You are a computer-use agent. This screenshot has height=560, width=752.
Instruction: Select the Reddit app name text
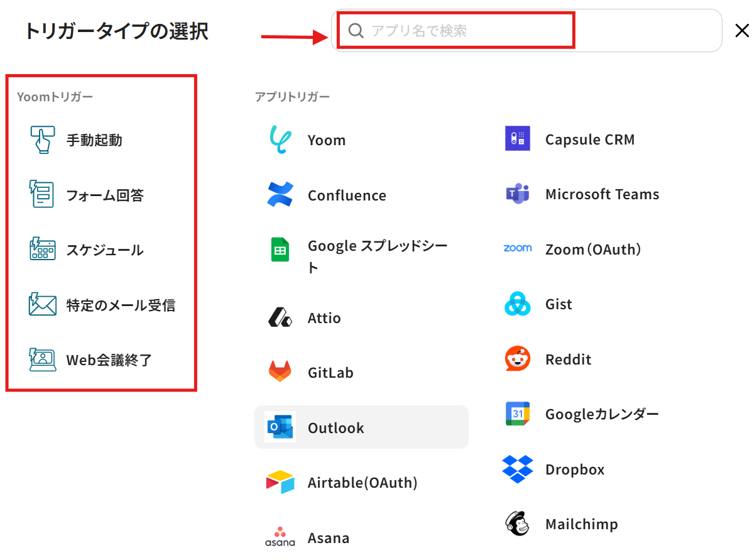(x=569, y=360)
